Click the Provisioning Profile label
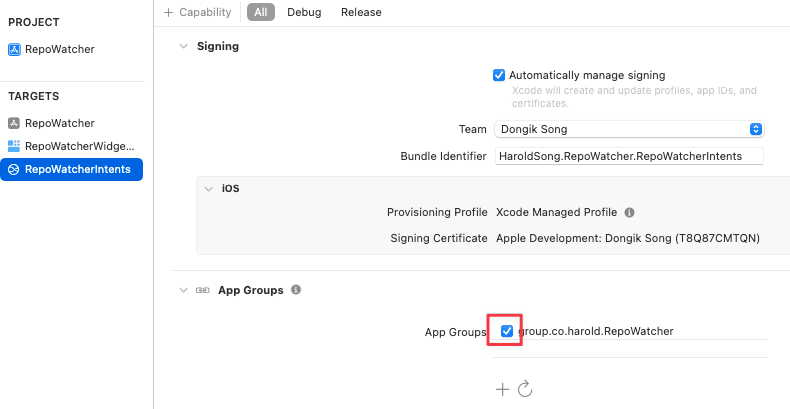Viewport: 790px width, 409px height. 437,213
